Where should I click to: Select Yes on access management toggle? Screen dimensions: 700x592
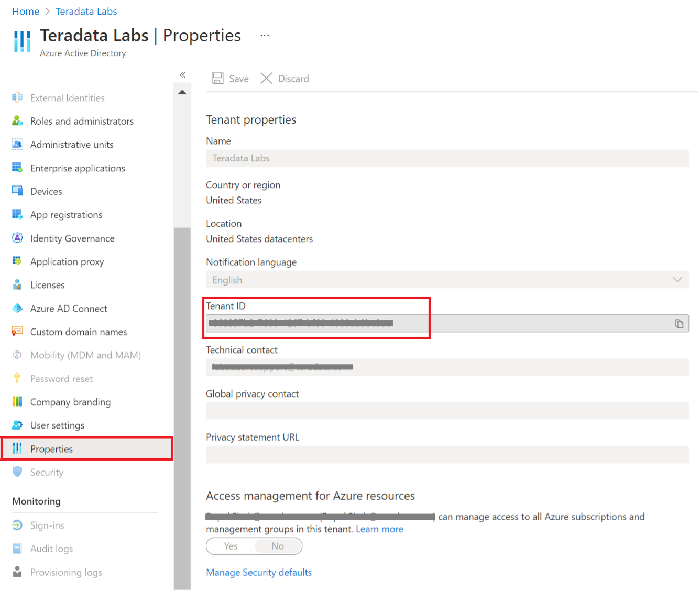coord(231,546)
